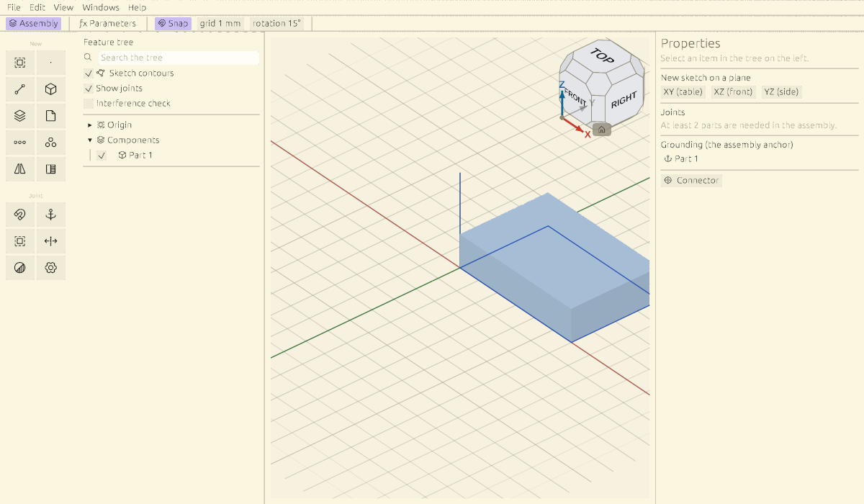Image resolution: width=864 pixels, height=504 pixels.
Task: Select the point tool icon
Action: coord(51,63)
